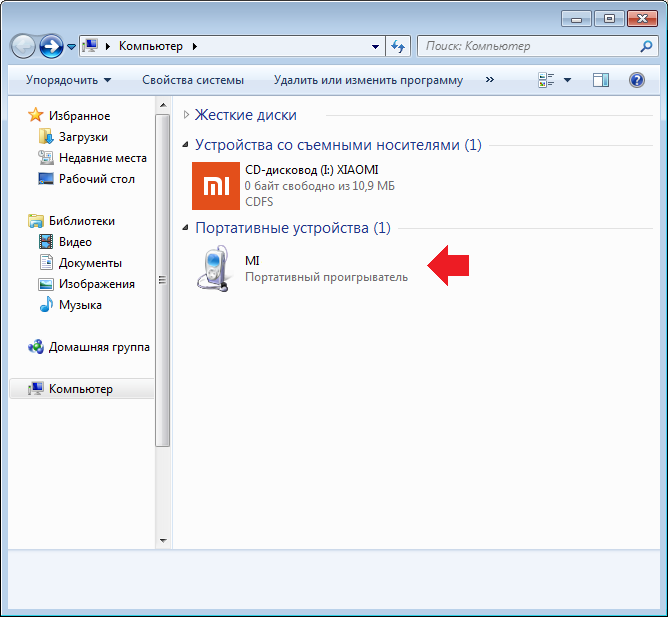
Task: Select Библиотеки in navigation pane
Action: (x=82, y=221)
